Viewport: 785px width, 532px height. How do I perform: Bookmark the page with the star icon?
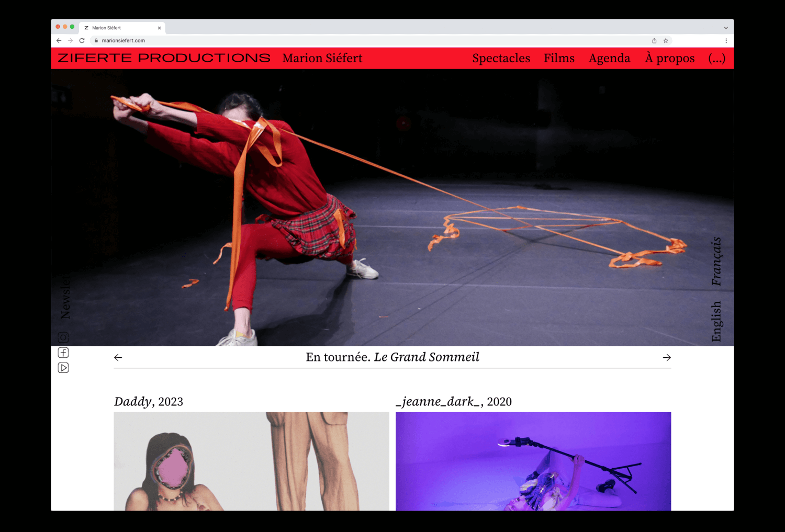[666, 40]
